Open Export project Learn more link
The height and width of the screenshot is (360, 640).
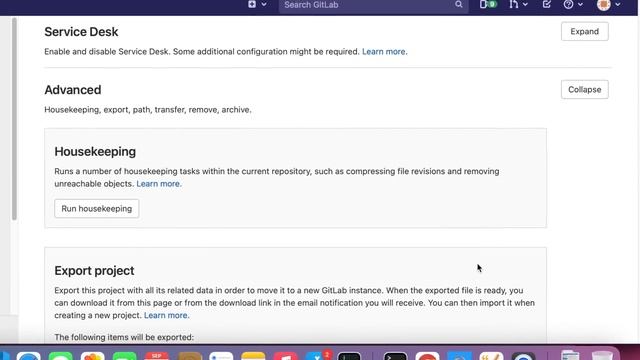pos(167,315)
